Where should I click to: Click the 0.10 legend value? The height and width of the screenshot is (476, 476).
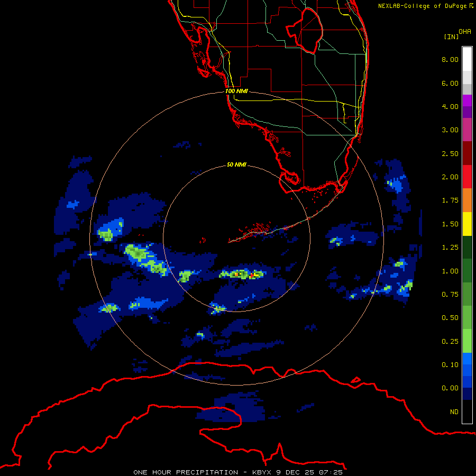[450, 365]
